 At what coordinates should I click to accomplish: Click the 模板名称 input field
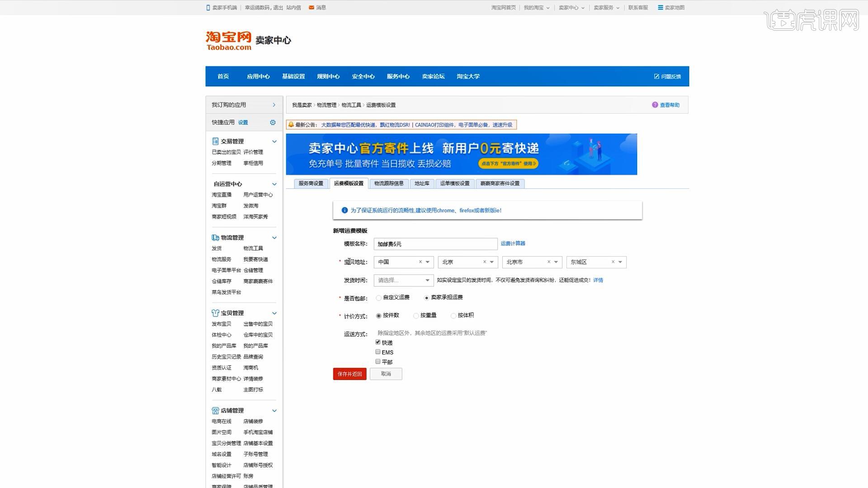pyautogui.click(x=435, y=244)
